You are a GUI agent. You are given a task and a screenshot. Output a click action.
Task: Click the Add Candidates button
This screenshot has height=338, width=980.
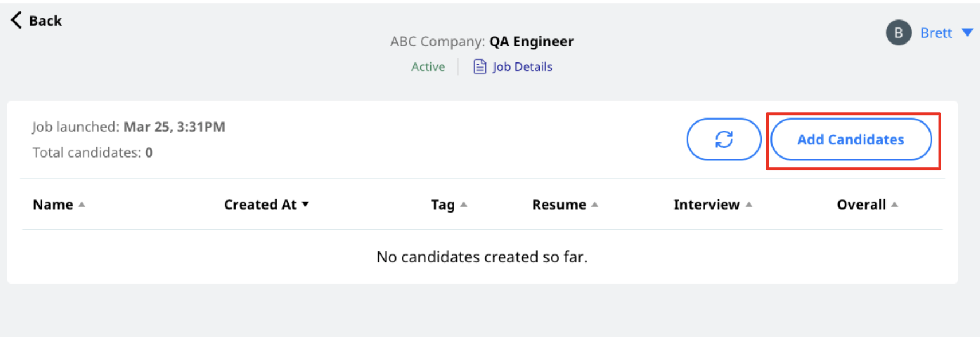tap(851, 139)
